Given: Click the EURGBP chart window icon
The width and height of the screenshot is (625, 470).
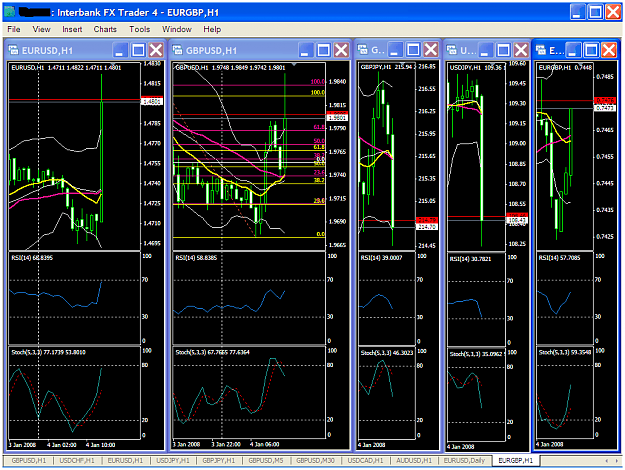Looking at the screenshot, I should point(541,50).
